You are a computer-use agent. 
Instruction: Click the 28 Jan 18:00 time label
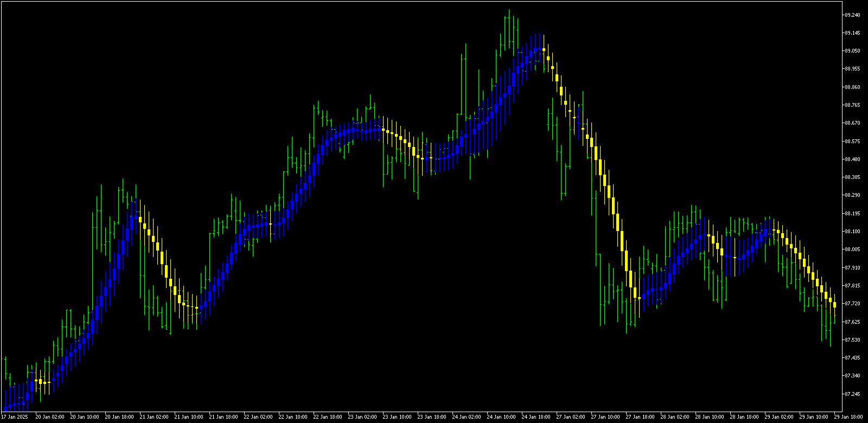[744, 417]
